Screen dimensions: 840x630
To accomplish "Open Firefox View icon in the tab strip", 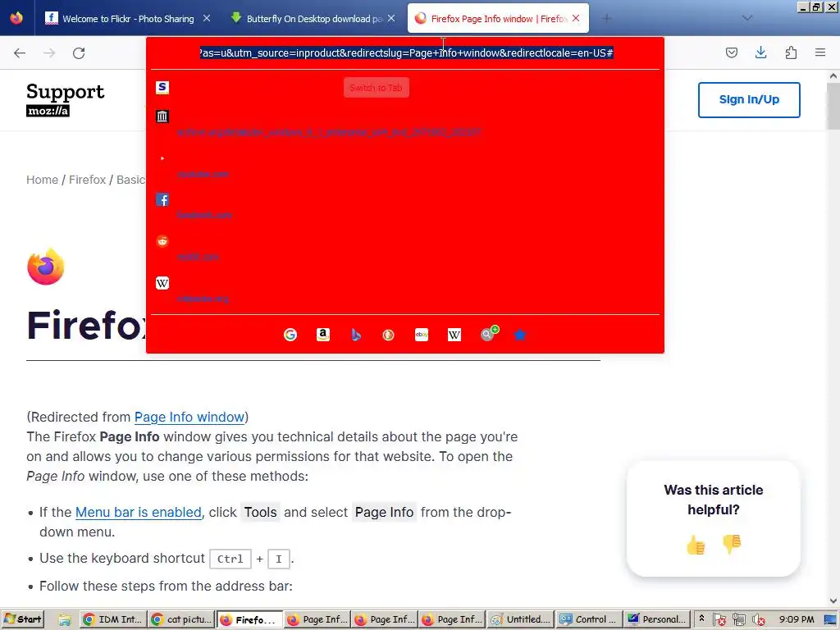I will [16, 18].
